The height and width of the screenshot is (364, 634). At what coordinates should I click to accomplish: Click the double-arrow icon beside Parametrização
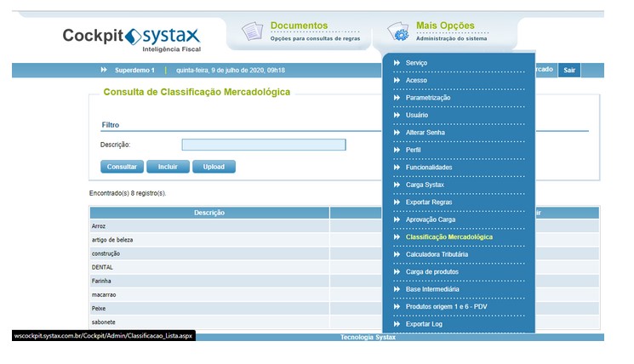pyautogui.click(x=397, y=97)
